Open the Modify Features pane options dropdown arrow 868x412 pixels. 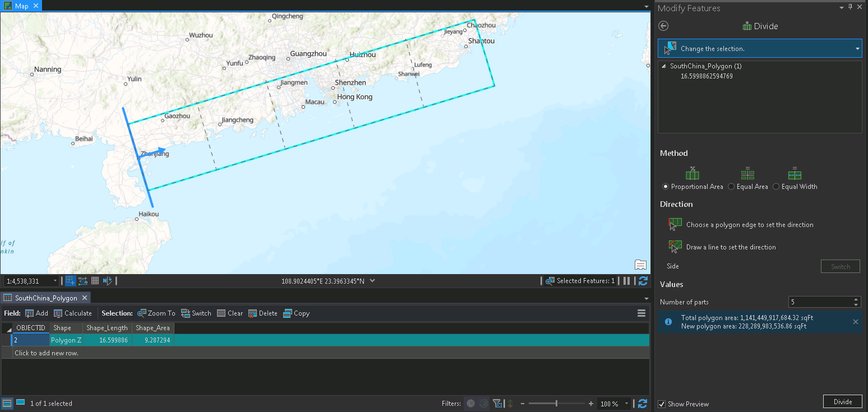click(841, 7)
